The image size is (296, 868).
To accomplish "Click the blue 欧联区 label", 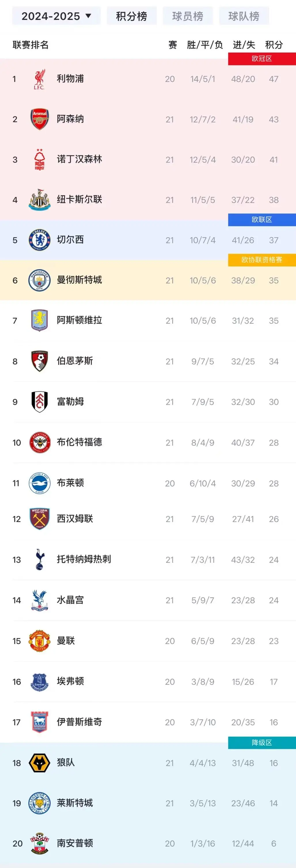I will pyautogui.click(x=262, y=220).
